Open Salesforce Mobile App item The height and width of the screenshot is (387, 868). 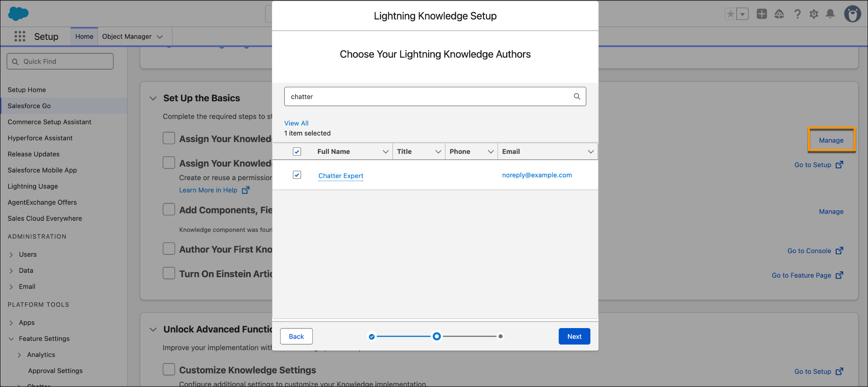click(x=42, y=170)
